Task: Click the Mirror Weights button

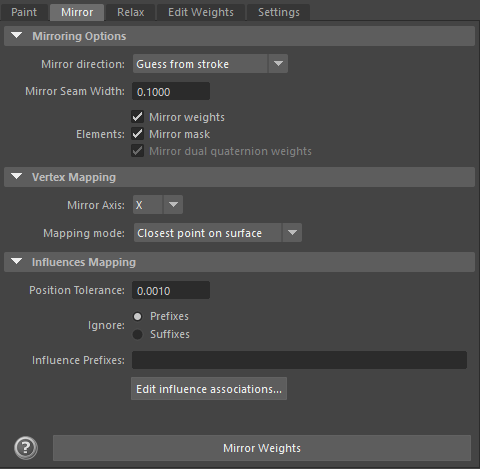Action: [262, 448]
